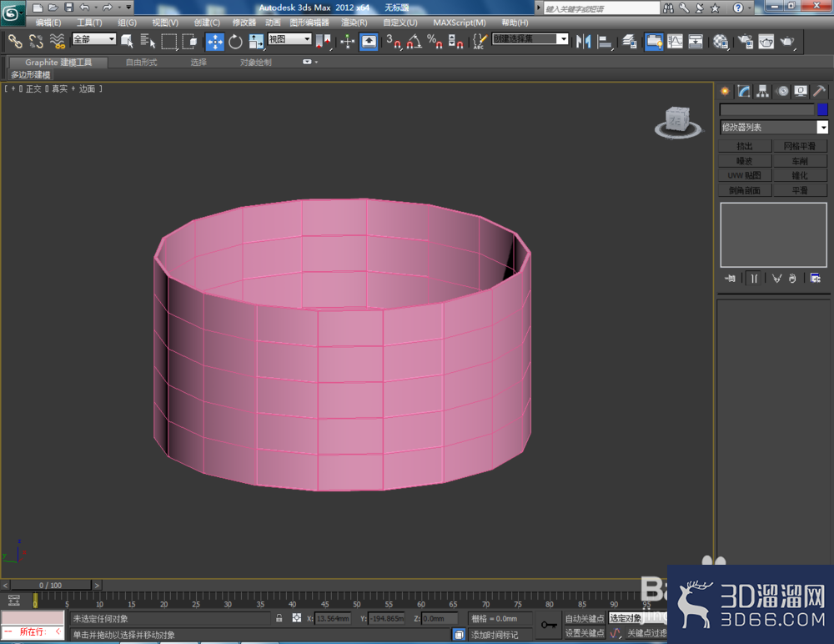Click the Unlink Selection icon

(36, 41)
